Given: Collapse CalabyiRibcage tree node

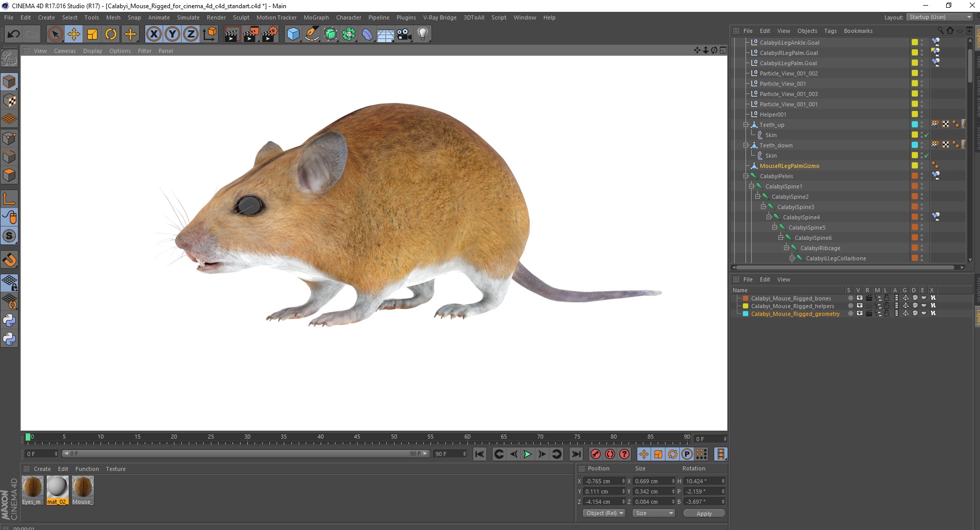Looking at the screenshot, I should click(x=786, y=248).
